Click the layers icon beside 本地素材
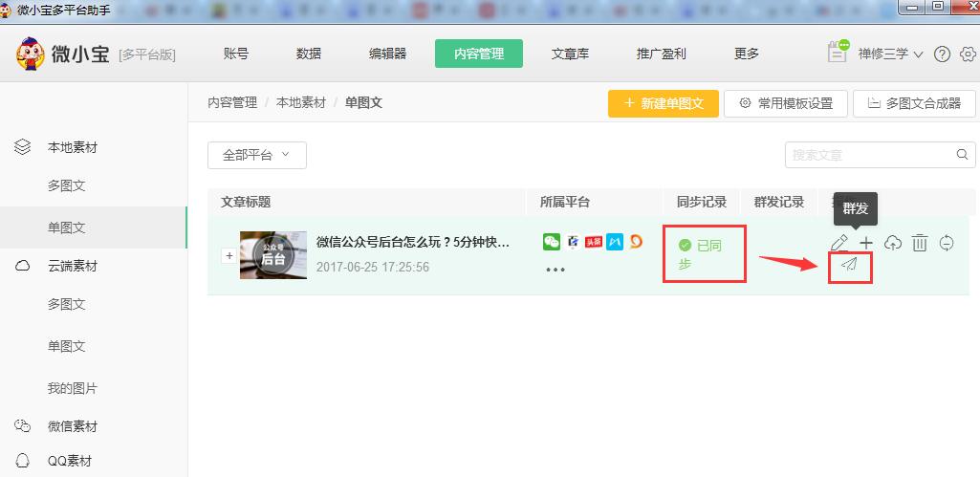The image size is (980, 477). [23, 147]
